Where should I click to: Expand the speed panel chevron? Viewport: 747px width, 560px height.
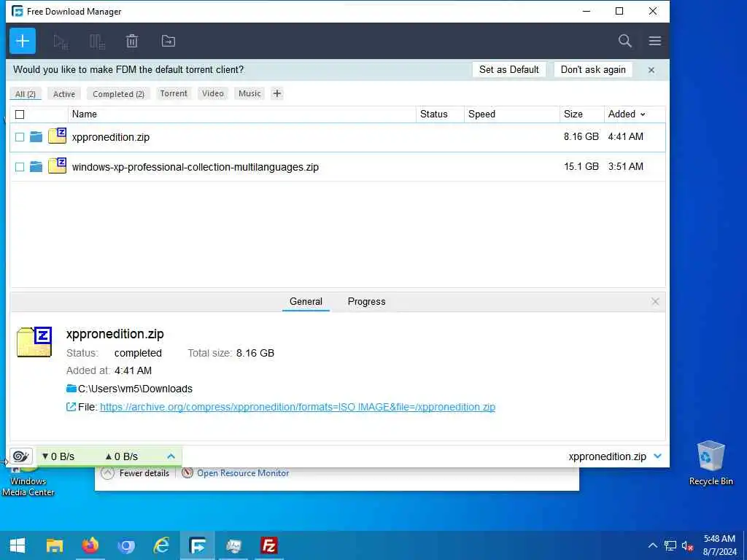171,456
